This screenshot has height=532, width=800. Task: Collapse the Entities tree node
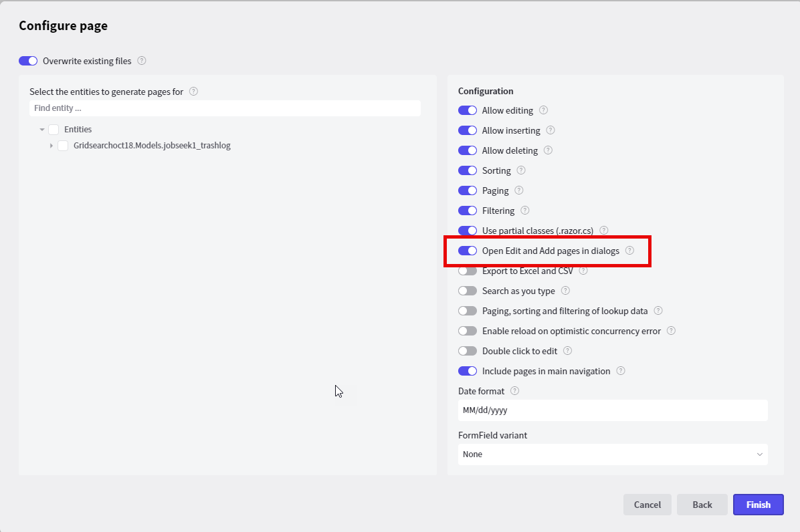point(42,129)
